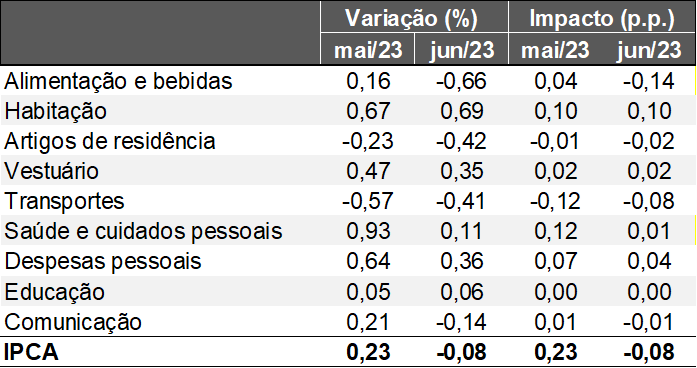Select the Transportes row label
Screen dimensions: 697x368
(x=64, y=201)
